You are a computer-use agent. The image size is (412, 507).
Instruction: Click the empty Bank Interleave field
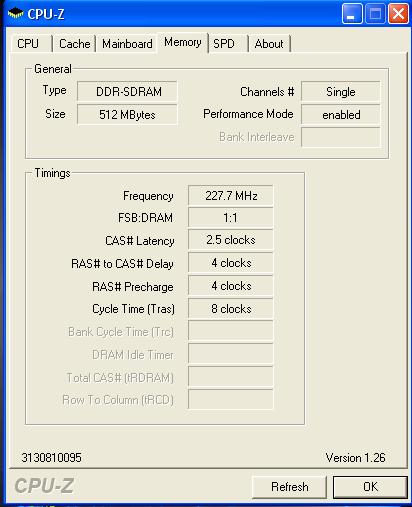click(341, 137)
